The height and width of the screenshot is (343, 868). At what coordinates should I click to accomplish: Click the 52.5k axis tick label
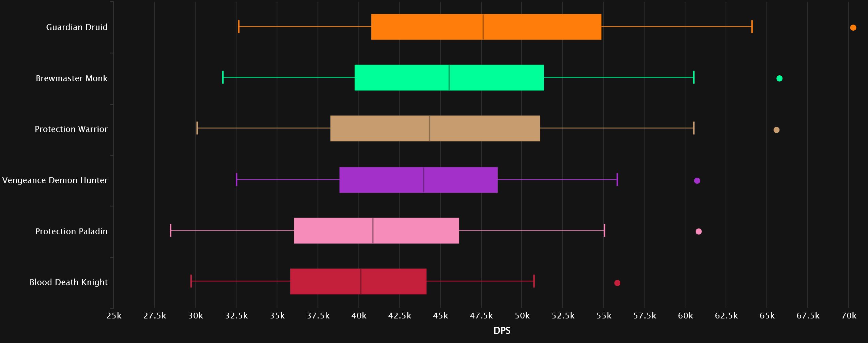click(563, 316)
